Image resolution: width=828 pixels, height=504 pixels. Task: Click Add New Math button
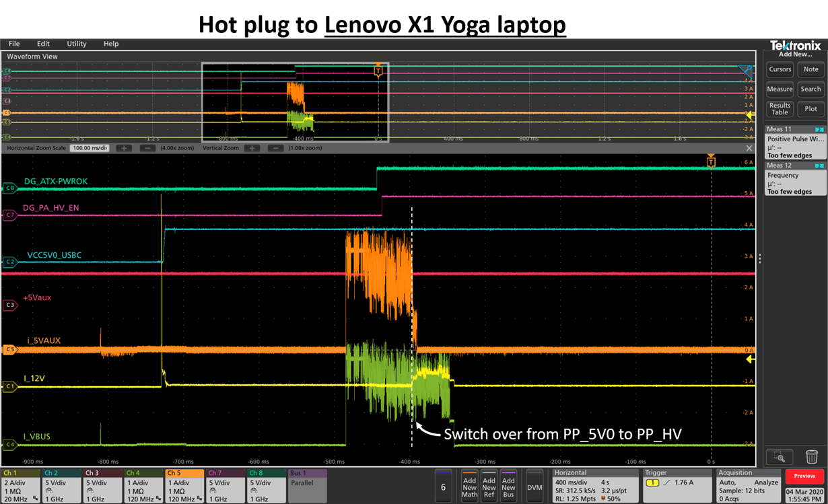[469, 486]
